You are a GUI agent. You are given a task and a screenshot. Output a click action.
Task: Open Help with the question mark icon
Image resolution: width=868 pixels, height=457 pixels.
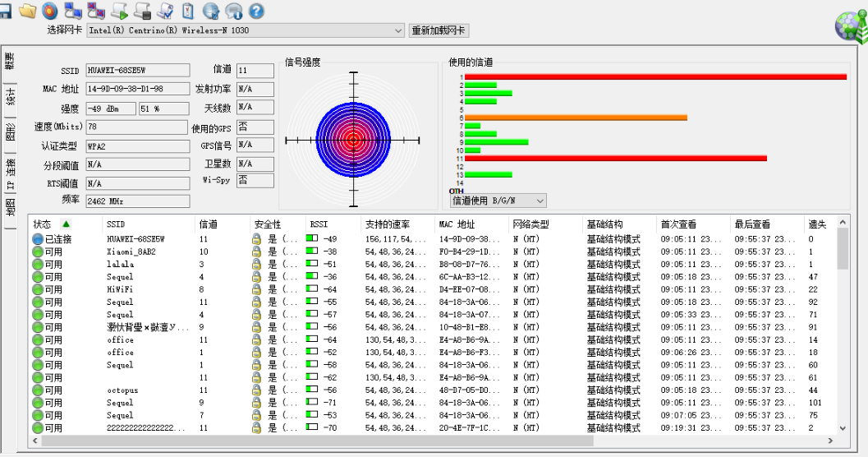pos(255,11)
